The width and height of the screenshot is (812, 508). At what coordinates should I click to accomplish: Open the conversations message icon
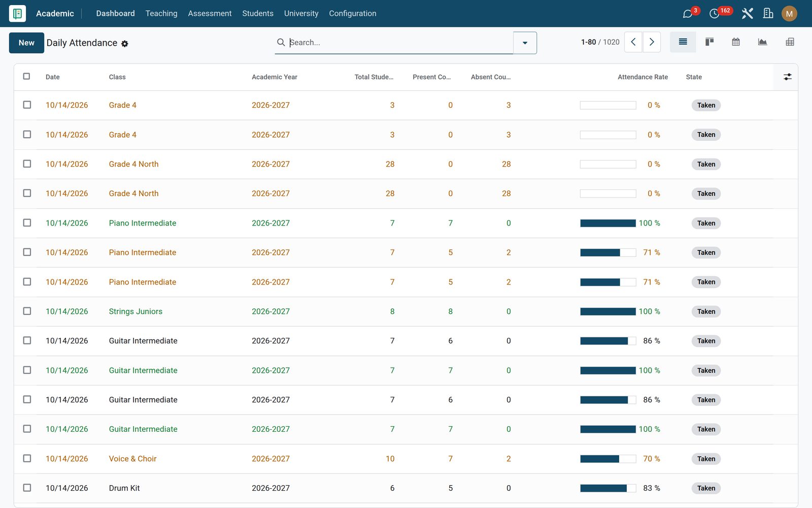point(688,14)
